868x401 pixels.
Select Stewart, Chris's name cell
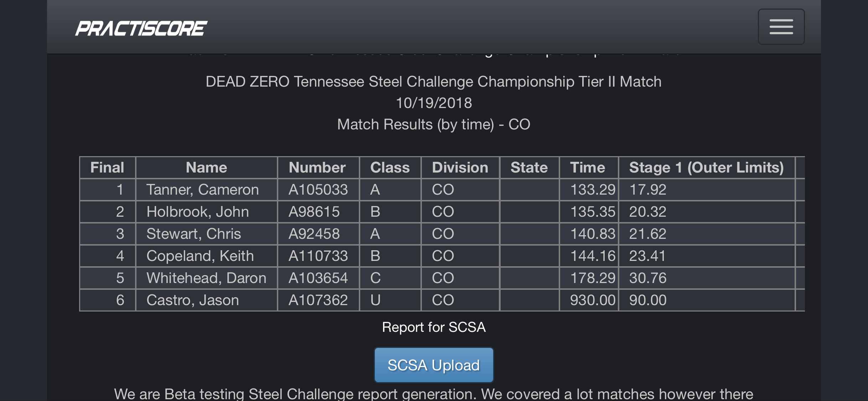point(193,234)
